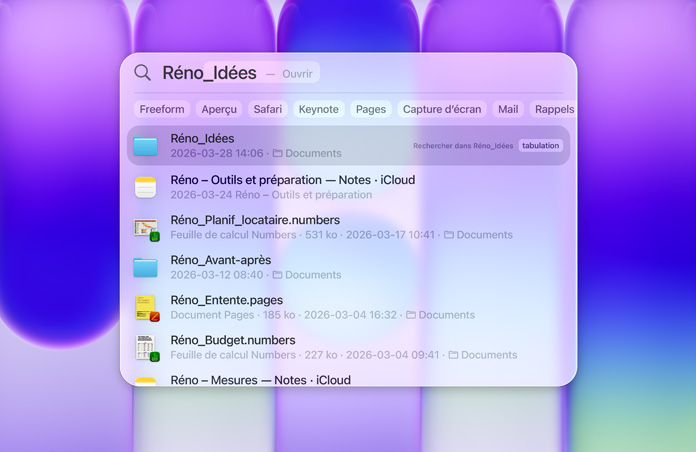
Task: Filter results by Keynote
Action: [x=319, y=109]
